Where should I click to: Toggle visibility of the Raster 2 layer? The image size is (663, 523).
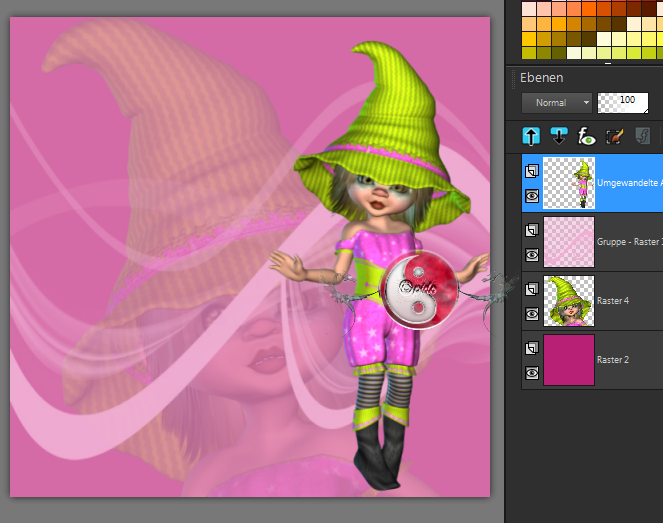(532, 373)
